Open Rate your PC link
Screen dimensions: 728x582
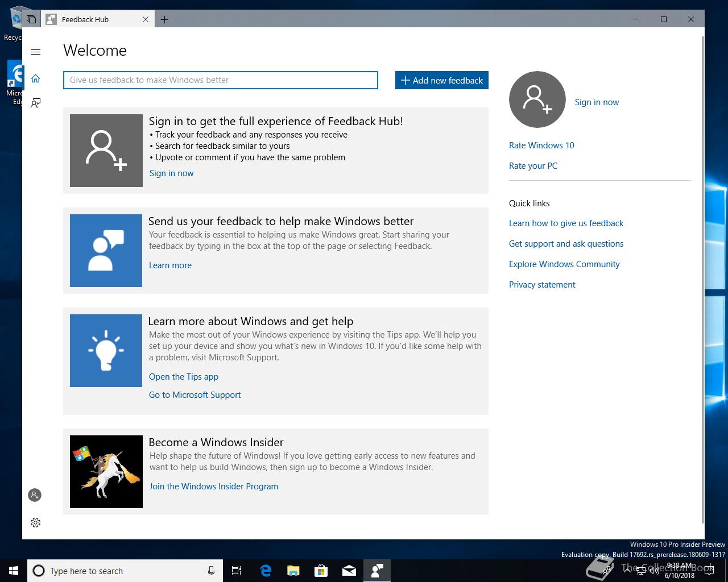533,166
